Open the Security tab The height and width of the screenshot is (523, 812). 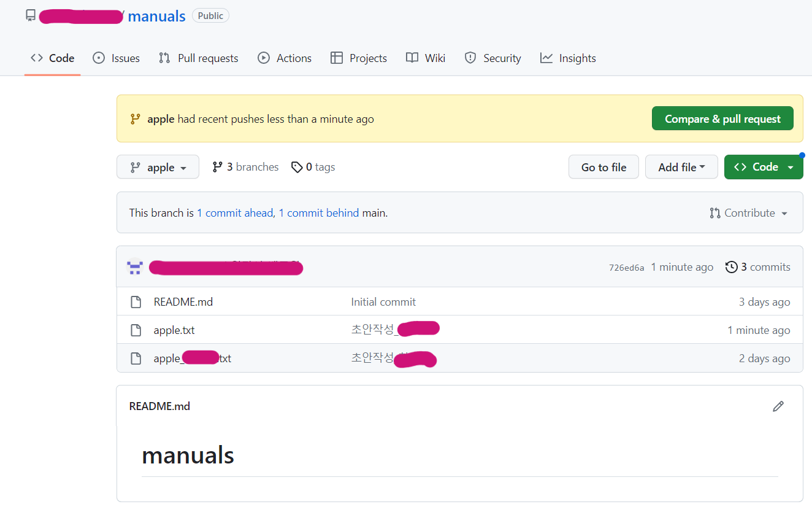click(x=493, y=58)
